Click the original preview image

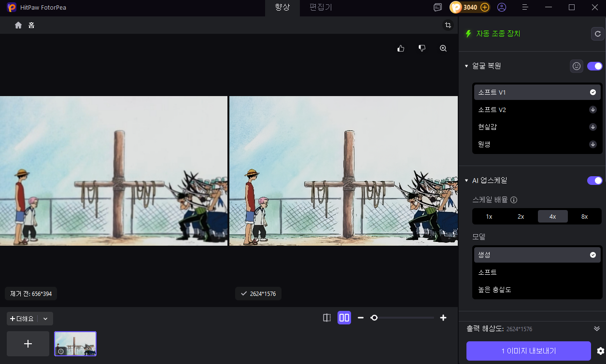[x=113, y=171]
